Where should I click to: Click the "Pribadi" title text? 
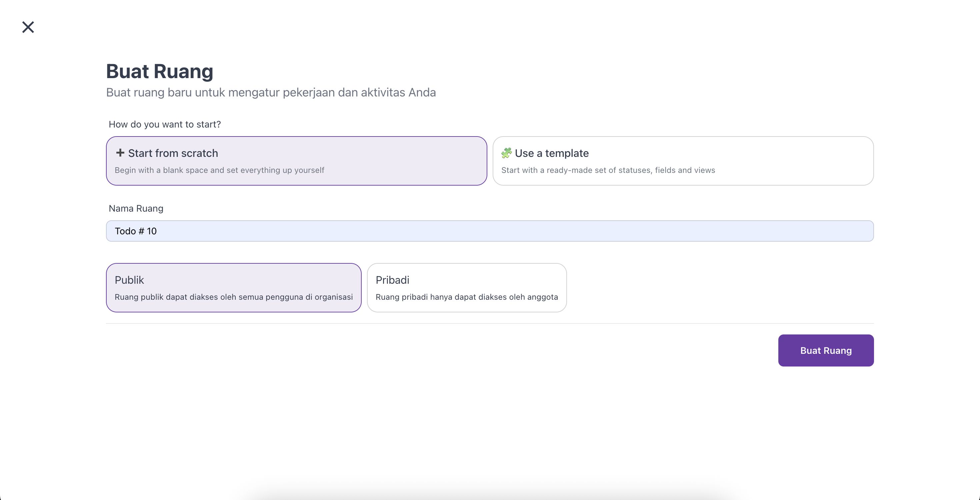pyautogui.click(x=392, y=280)
